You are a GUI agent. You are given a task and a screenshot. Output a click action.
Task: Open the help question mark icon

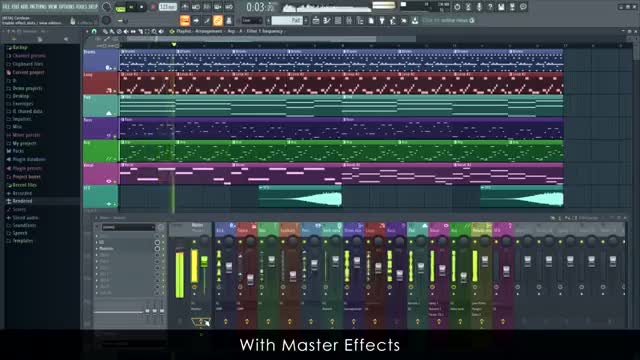(490, 7)
